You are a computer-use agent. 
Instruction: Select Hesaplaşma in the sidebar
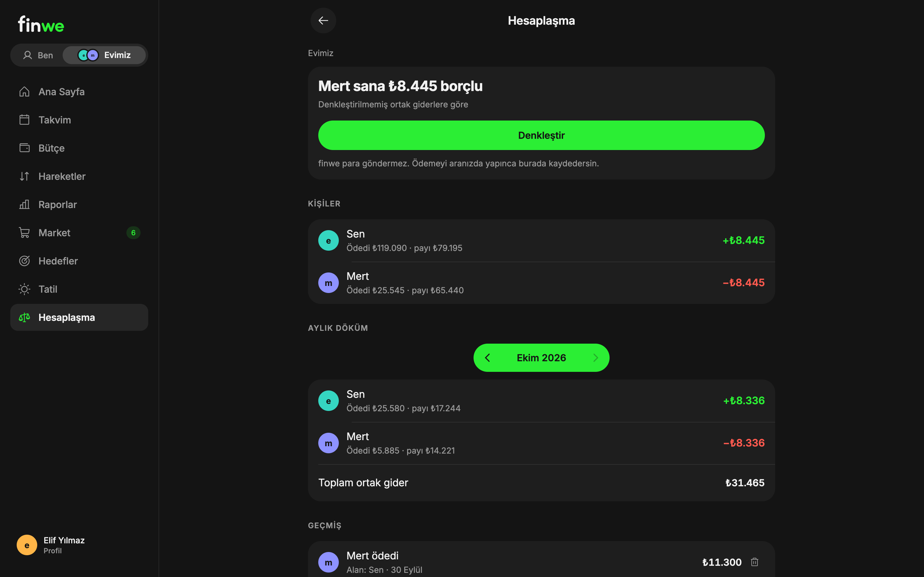(79, 317)
